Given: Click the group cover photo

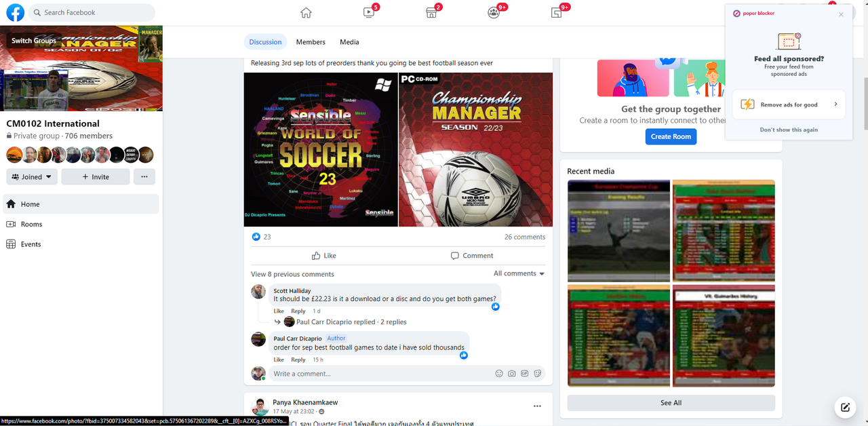Looking at the screenshot, I should pyautogui.click(x=81, y=68).
